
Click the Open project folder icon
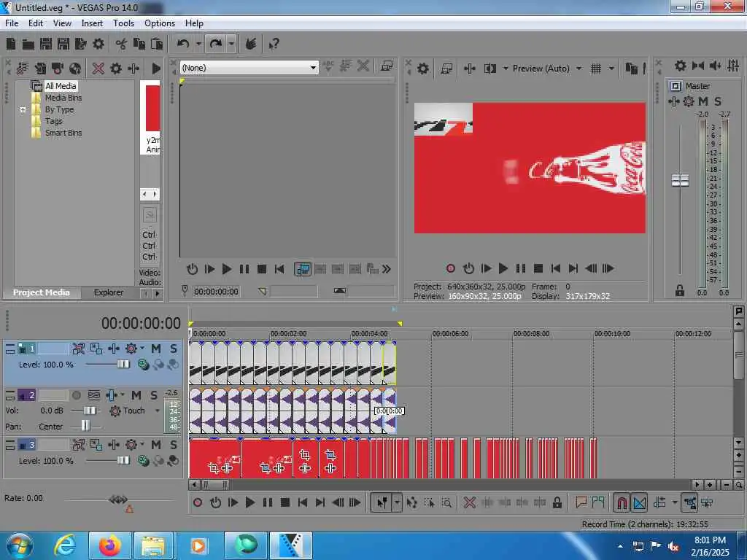[28, 44]
